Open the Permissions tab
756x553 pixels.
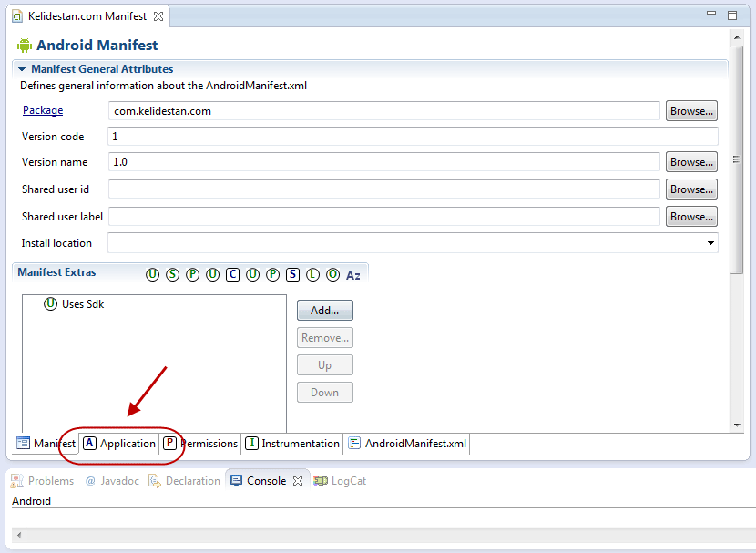pyautogui.click(x=200, y=443)
